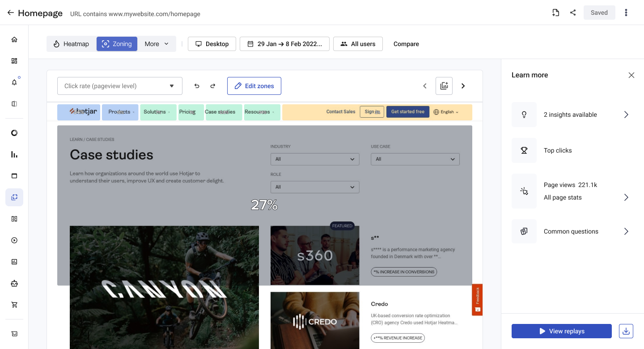Viewport: 644px width, 349px height.
Task: Click the Get started free button
Action: point(408,112)
